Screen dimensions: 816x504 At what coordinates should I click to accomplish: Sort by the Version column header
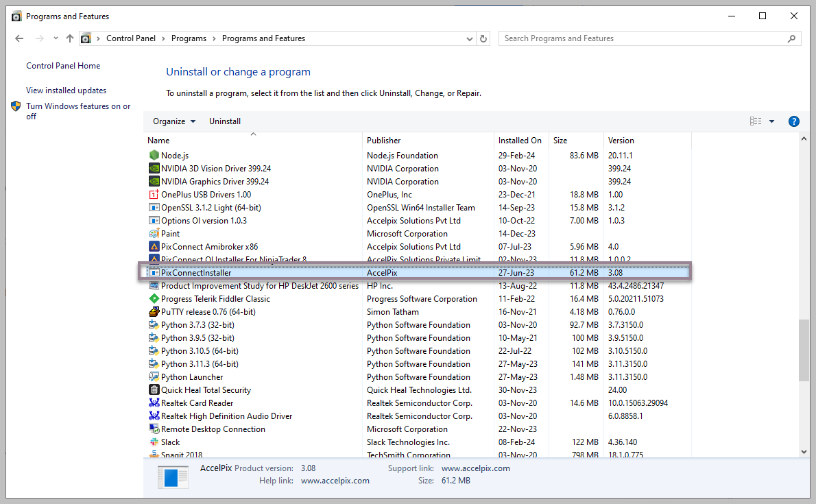(x=647, y=141)
